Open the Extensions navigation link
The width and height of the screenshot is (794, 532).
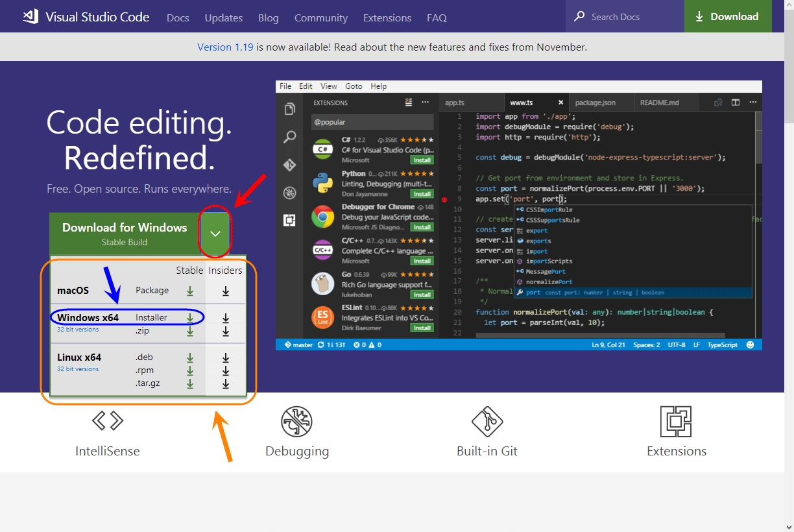point(387,18)
